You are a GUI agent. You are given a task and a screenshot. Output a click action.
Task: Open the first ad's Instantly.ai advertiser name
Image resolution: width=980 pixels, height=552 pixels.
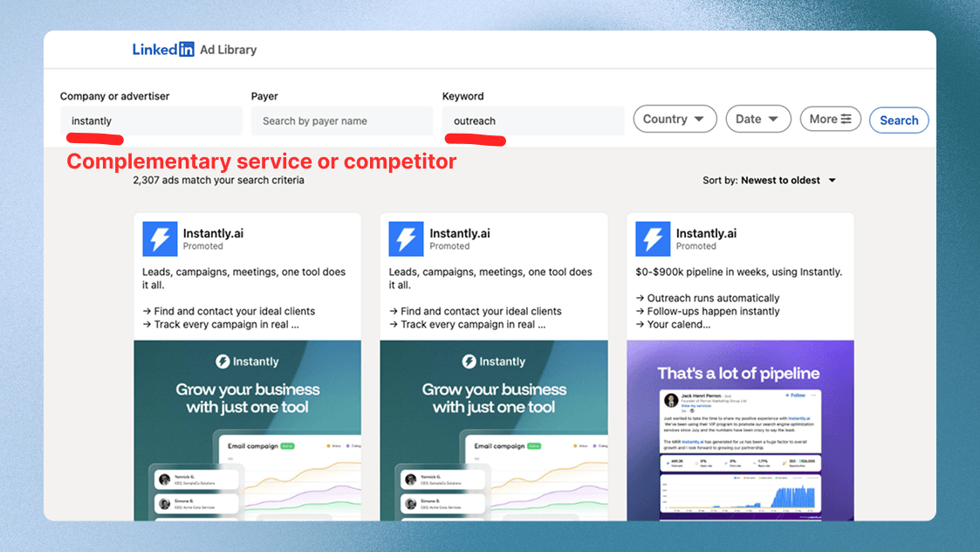[x=213, y=233]
